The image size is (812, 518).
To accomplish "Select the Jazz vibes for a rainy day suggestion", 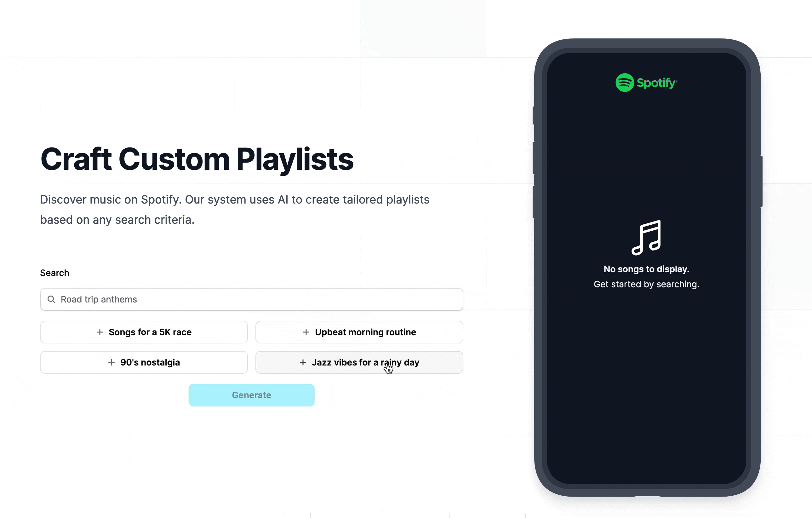I will click(359, 362).
